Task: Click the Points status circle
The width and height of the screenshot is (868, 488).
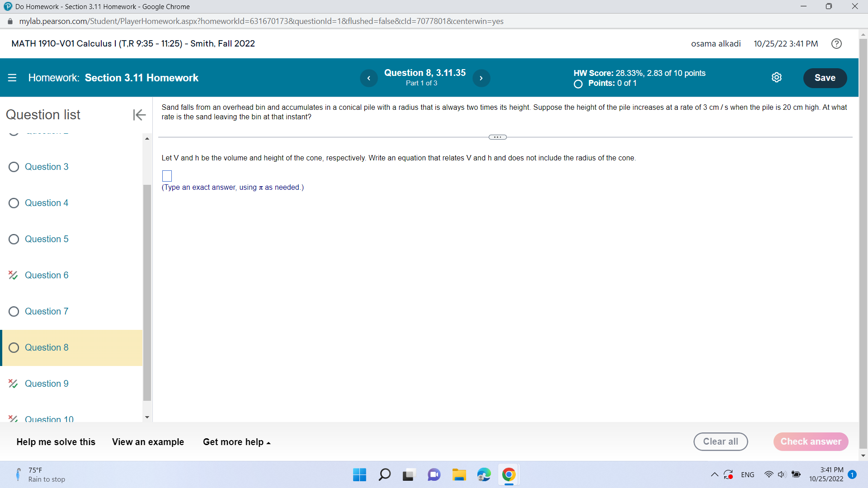Action: (577, 84)
